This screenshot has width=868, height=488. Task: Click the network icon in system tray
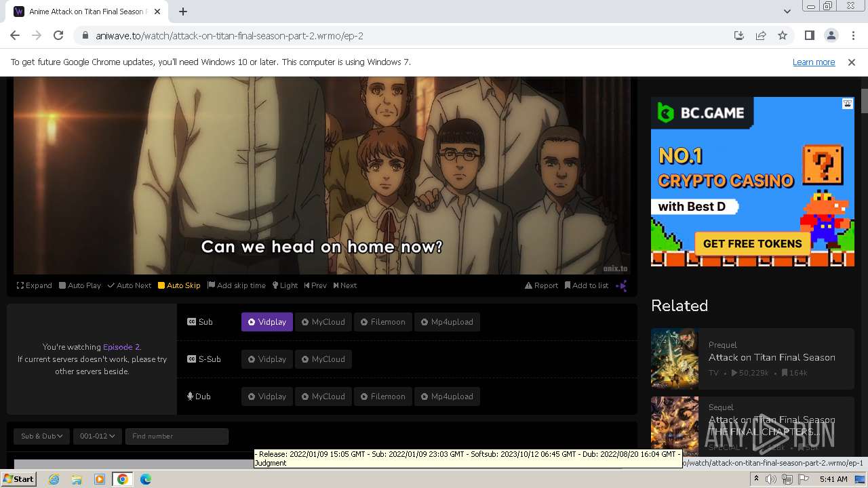787,479
